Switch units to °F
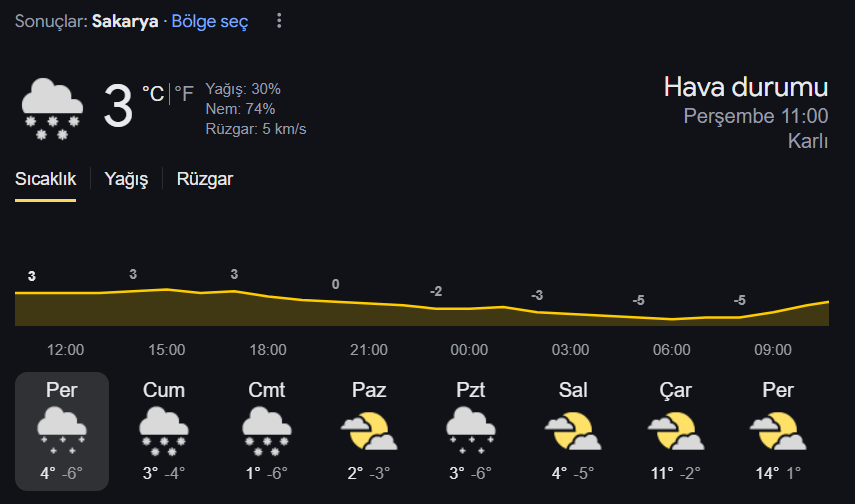Viewport: 855px width, 504px height. click(184, 94)
